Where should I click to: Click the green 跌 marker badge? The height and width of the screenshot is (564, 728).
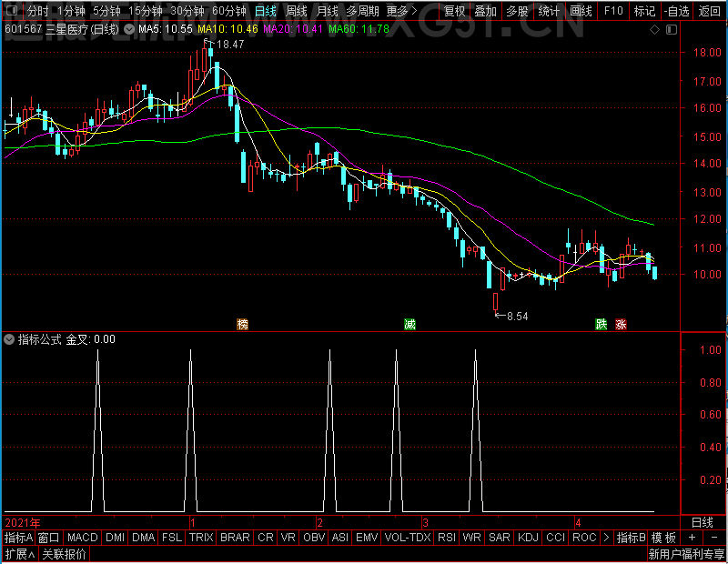[x=602, y=324]
